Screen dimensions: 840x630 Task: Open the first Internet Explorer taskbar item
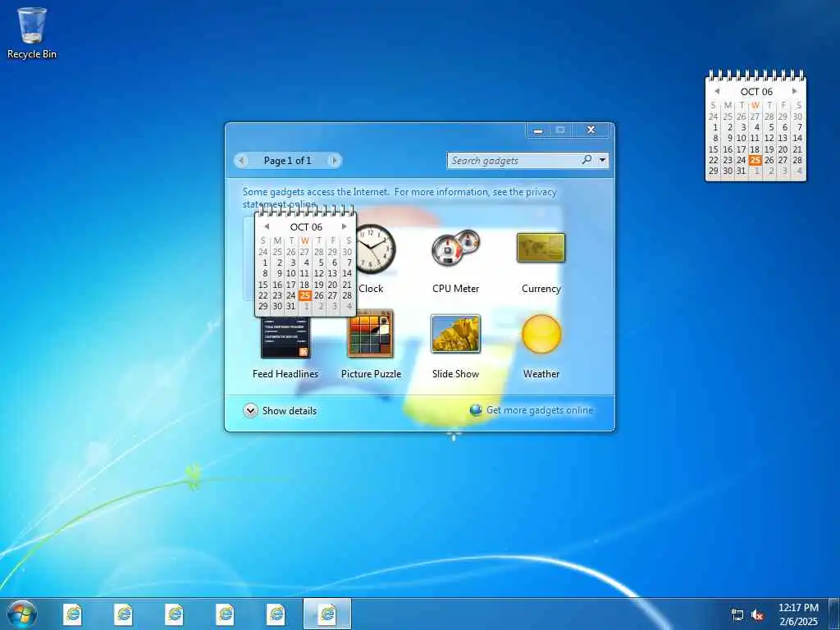72,614
